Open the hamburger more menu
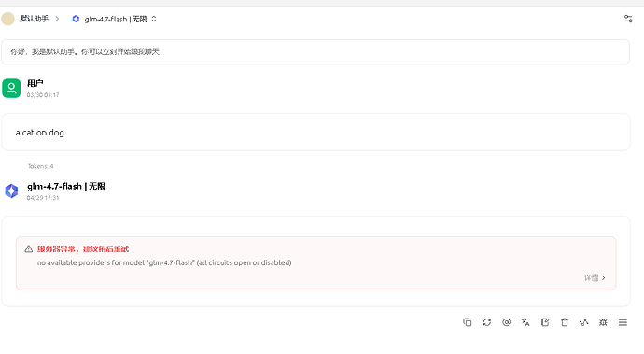The width and height of the screenshot is (644, 354). point(623,322)
